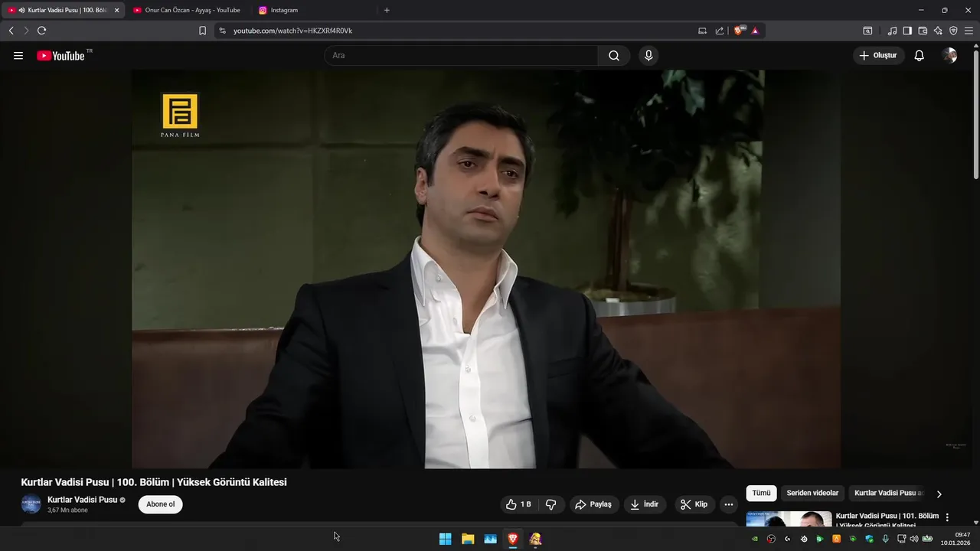The image size is (980, 551).
Task: Open options for the 101. Bölüm video
Action: click(947, 517)
